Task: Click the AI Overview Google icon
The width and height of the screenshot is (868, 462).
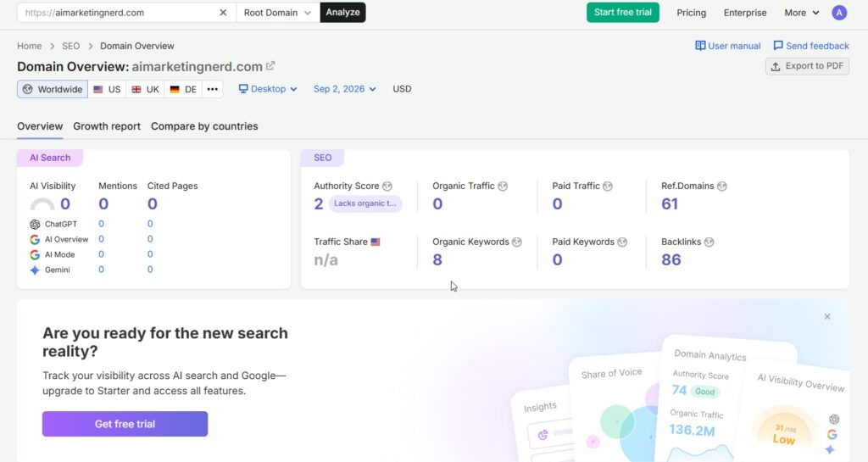Action: (x=35, y=240)
